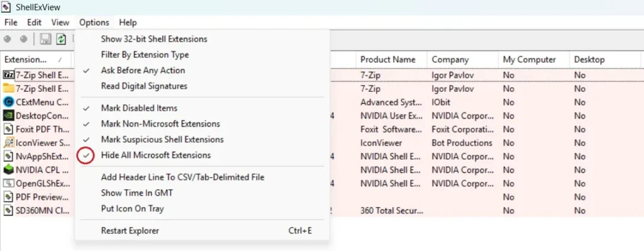Sort by the Product Name column header

(x=391, y=60)
